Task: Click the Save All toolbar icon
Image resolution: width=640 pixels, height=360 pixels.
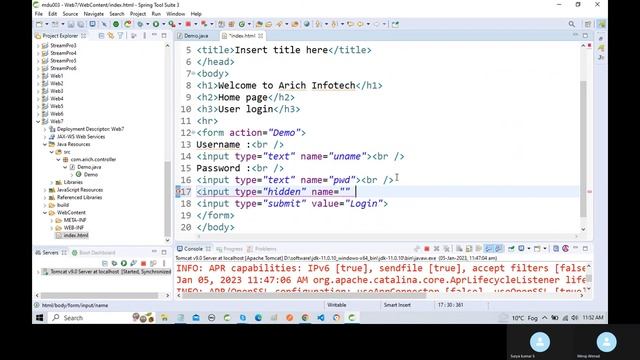Action: (80, 24)
